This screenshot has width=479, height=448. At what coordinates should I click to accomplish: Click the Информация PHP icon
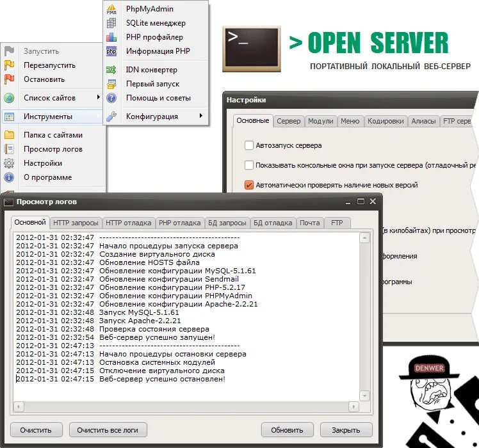point(111,51)
